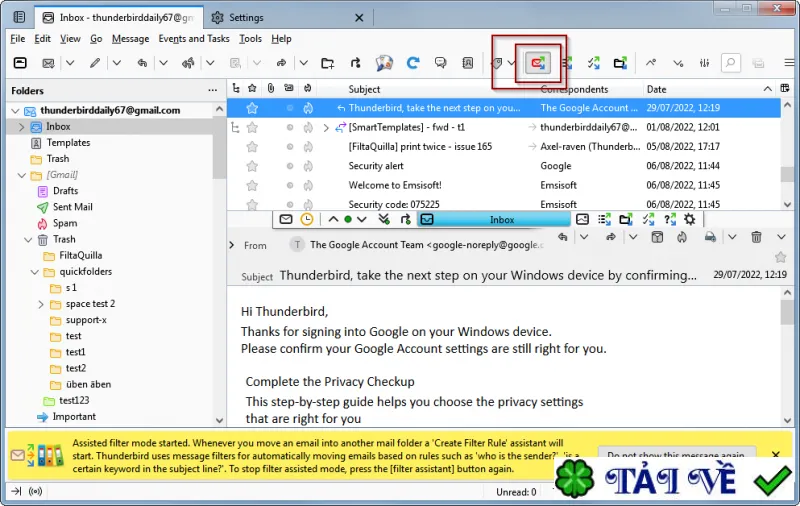Toggle star on selected Thunderbird message row
Screen dimensions: 800x506
point(252,108)
